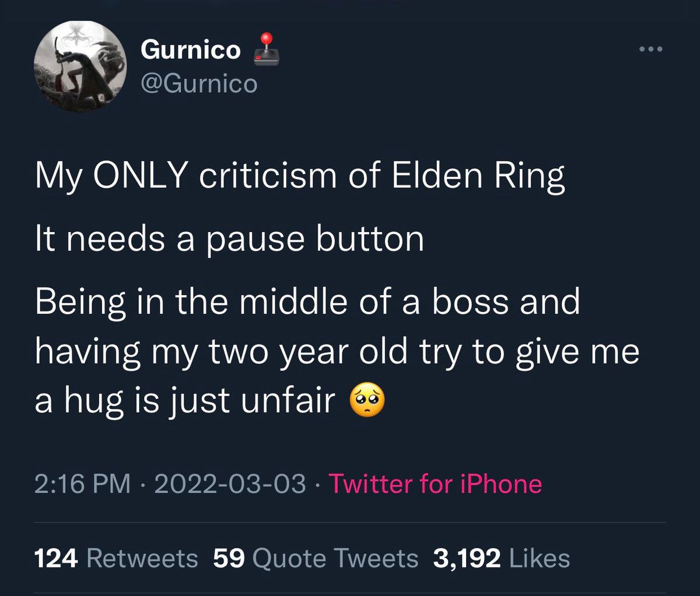Viewport: 700px width, 596px height.
Task: Click the pleading face emoji
Action: click(367, 402)
